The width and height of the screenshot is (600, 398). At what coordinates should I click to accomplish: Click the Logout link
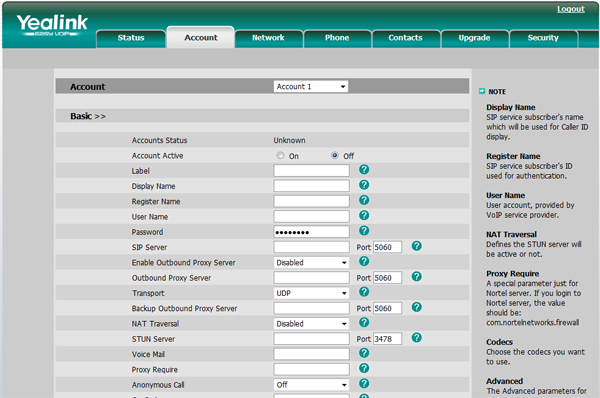(571, 9)
